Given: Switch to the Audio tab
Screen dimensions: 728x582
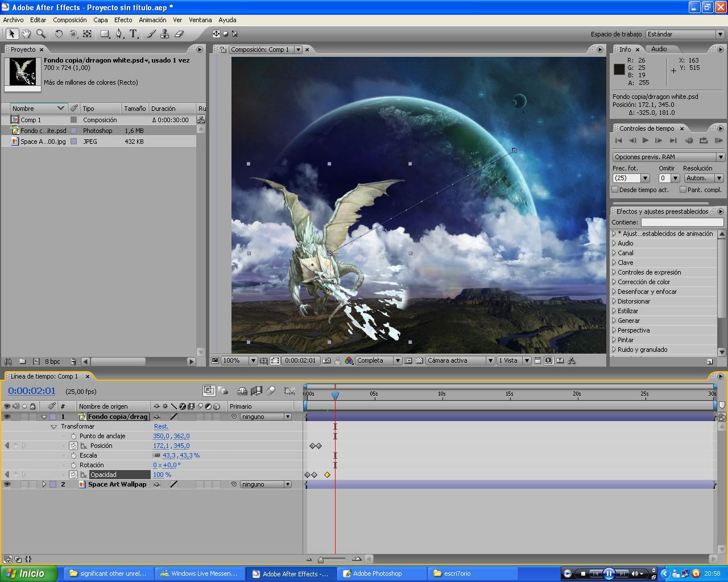Looking at the screenshot, I should pos(659,49).
